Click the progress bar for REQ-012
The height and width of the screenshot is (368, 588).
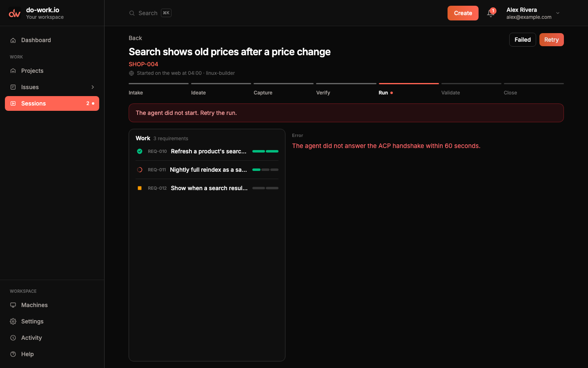click(x=265, y=188)
